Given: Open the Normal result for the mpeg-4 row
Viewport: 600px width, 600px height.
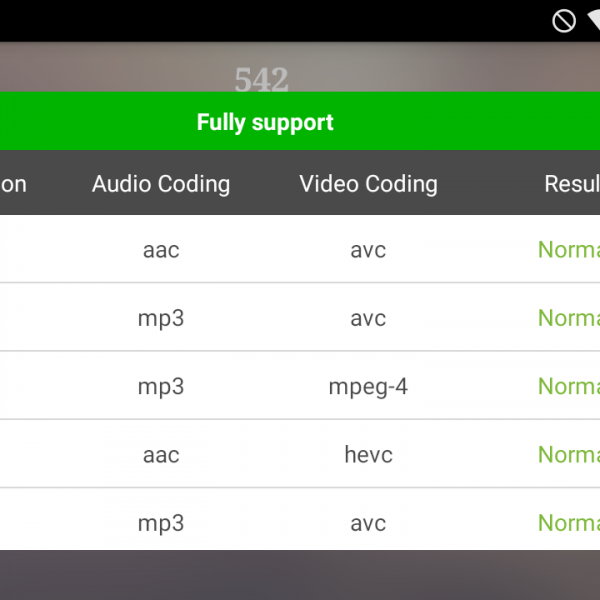Looking at the screenshot, I should (x=568, y=386).
